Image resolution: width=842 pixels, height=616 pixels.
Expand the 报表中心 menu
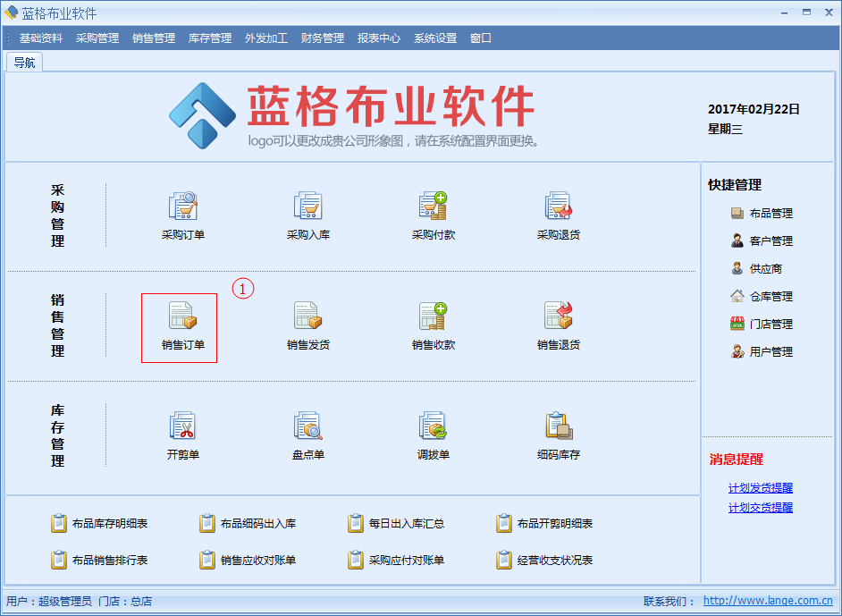pyautogui.click(x=379, y=38)
